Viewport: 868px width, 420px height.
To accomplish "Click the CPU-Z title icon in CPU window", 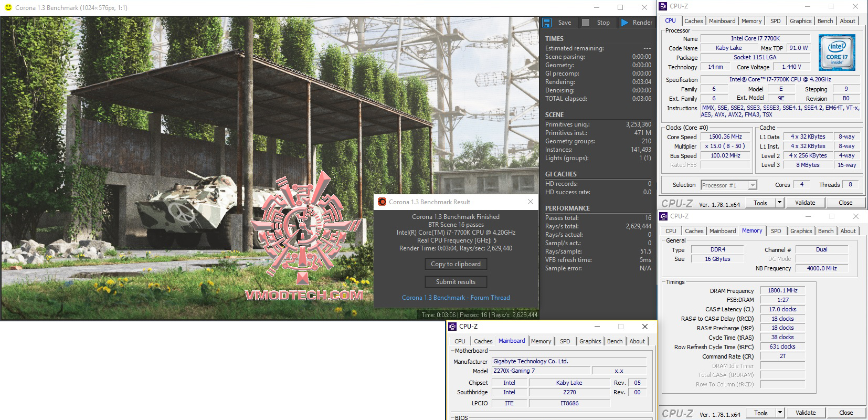I will [x=663, y=6].
